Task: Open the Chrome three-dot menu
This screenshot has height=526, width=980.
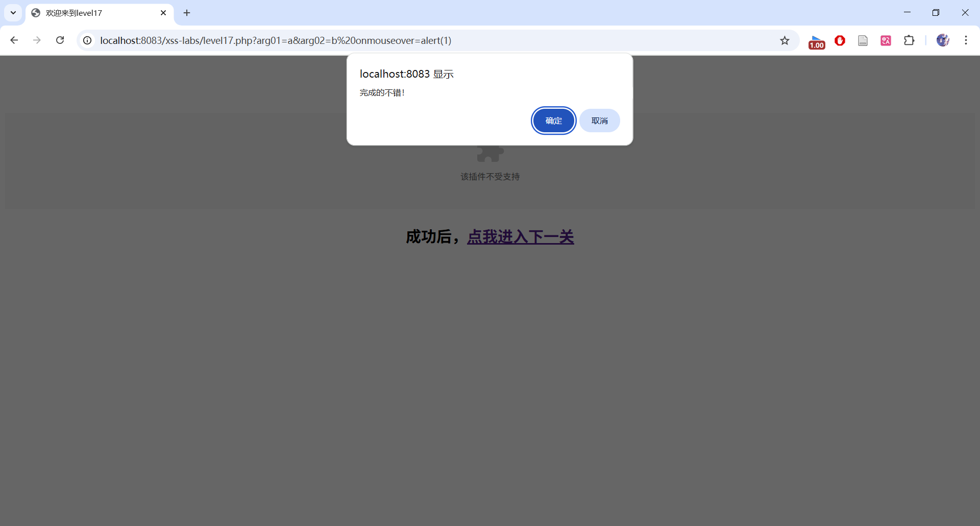Action: click(966, 40)
